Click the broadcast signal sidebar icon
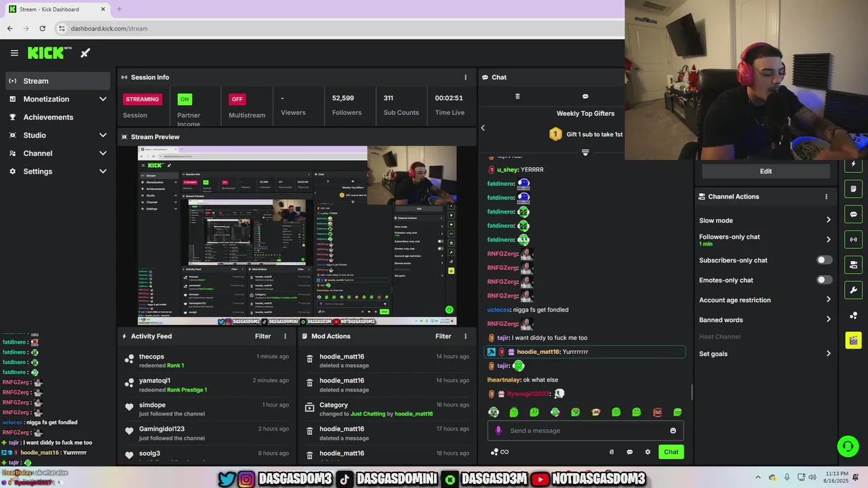 coord(854,239)
